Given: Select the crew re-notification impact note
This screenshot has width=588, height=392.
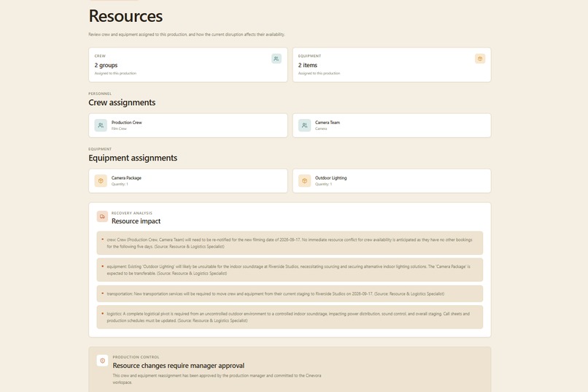Looking at the screenshot, I should pyautogui.click(x=290, y=243).
